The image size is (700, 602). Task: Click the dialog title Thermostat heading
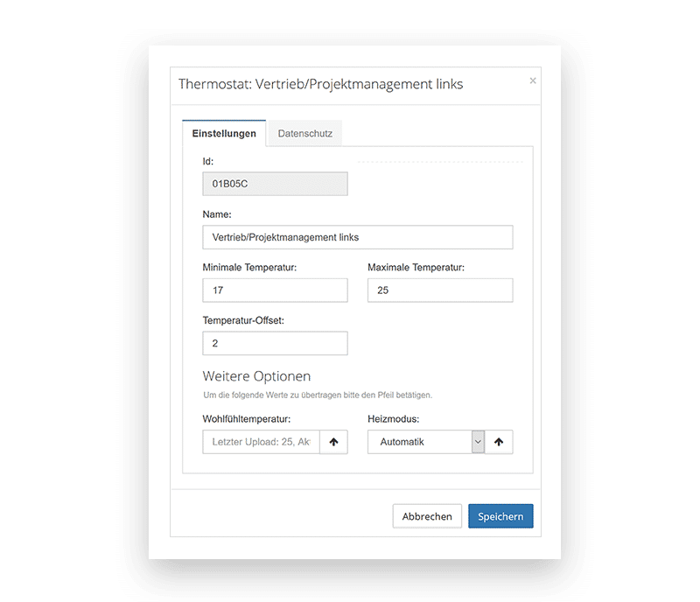(320, 84)
